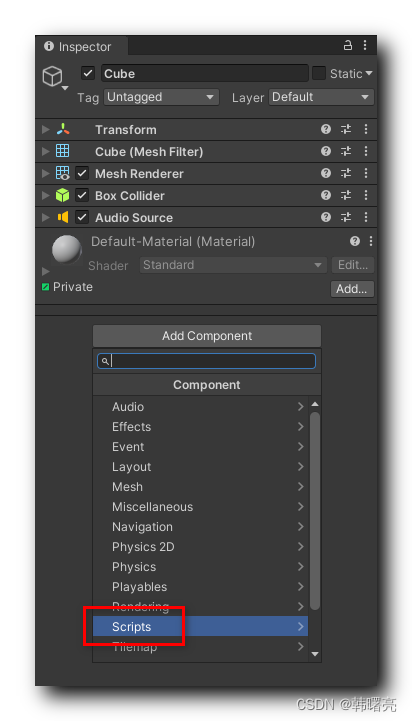Screen dimensions: 412x721
Task: Lock the Inspector with the padlock icon
Action: tap(348, 46)
